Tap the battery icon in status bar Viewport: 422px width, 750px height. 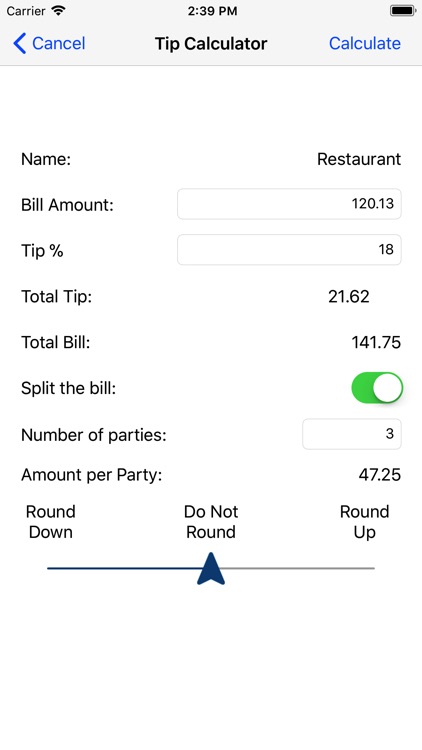point(403,11)
